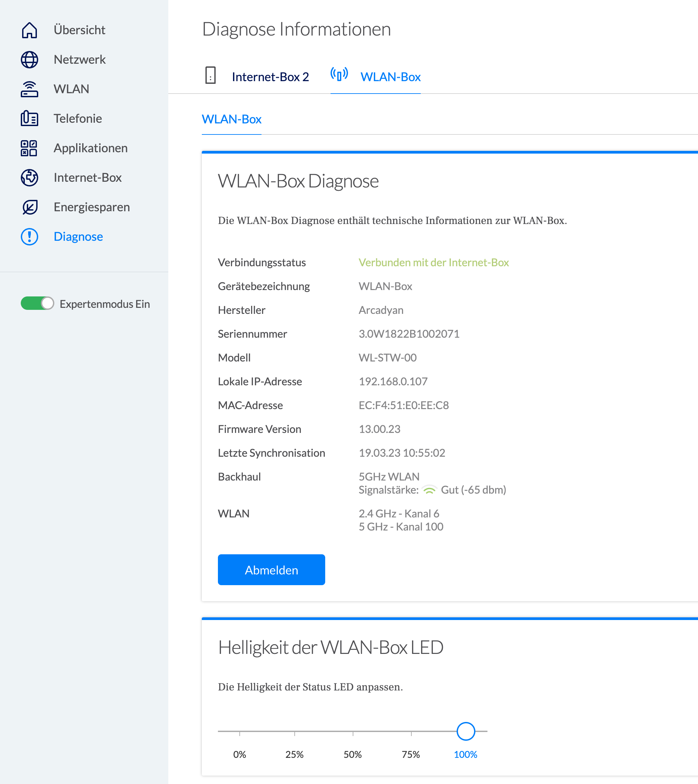The height and width of the screenshot is (784, 698).
Task: Click the Telefonie phone icon
Action: click(30, 118)
